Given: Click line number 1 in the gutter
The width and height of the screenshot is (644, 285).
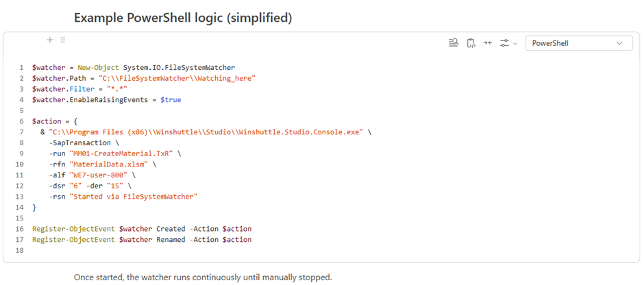Looking at the screenshot, I should [22, 68].
